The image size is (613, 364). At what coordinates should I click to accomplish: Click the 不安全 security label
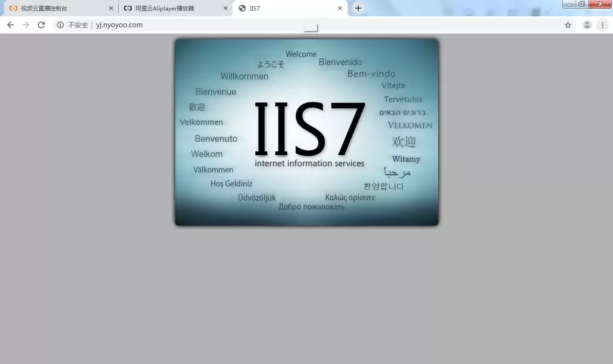[x=78, y=25]
